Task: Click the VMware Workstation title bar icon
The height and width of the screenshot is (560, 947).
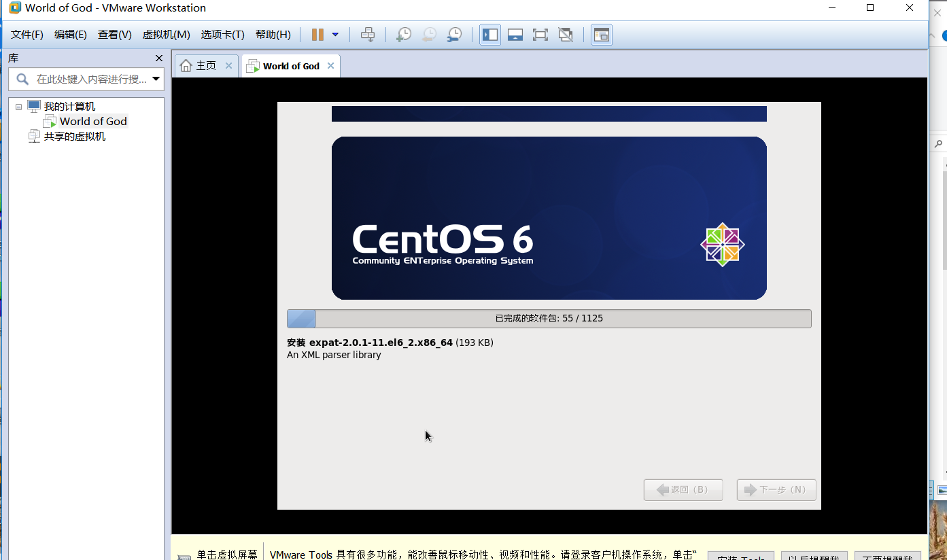Action: [x=14, y=8]
